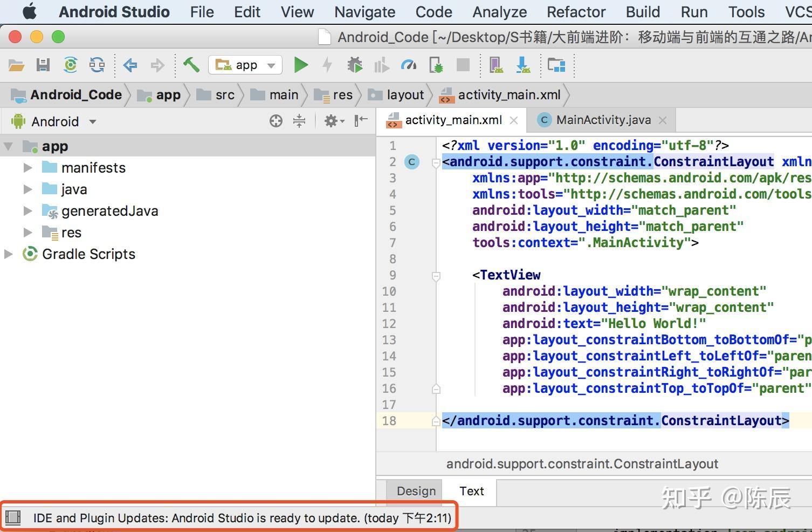Open the Android profiler gauge icon

[x=409, y=65]
